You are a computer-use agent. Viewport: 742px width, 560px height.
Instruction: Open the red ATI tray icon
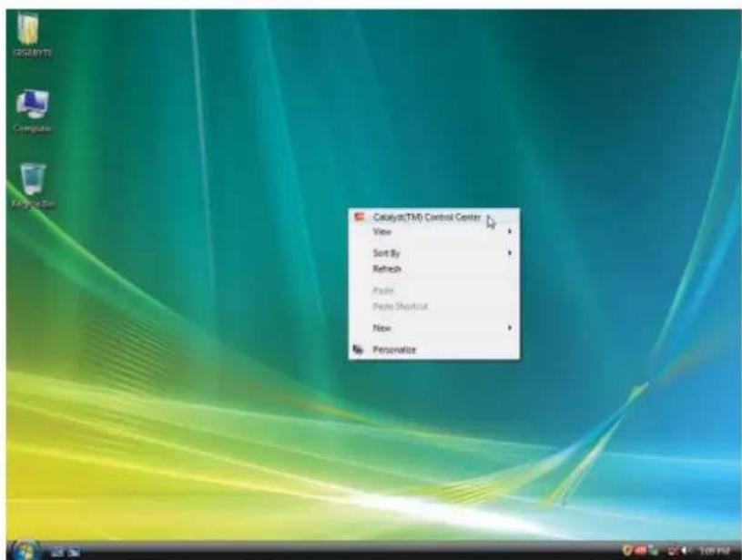click(x=641, y=551)
